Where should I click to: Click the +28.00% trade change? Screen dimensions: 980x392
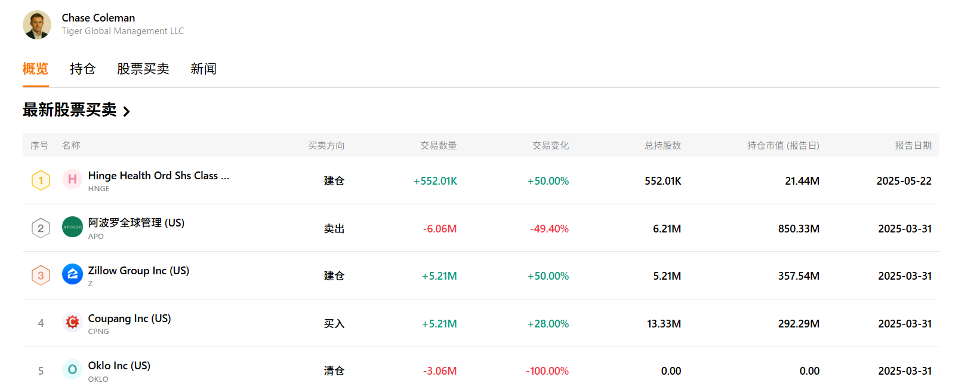click(x=548, y=324)
